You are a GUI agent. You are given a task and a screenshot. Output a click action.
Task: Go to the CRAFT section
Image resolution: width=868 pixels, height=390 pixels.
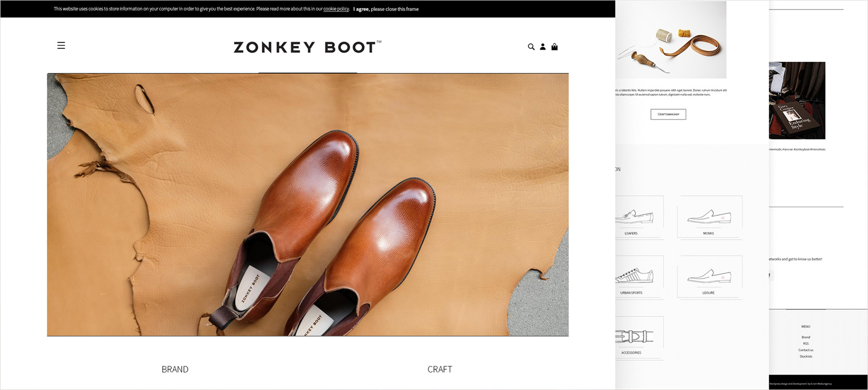point(440,369)
